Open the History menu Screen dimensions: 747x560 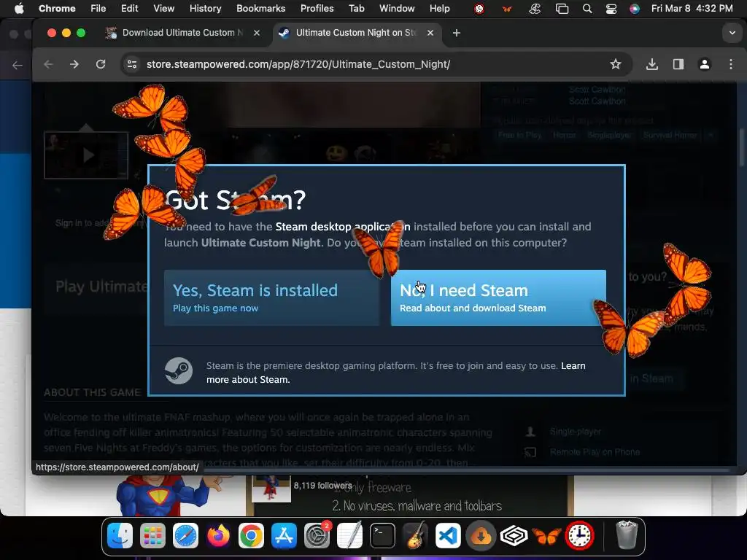point(205,9)
